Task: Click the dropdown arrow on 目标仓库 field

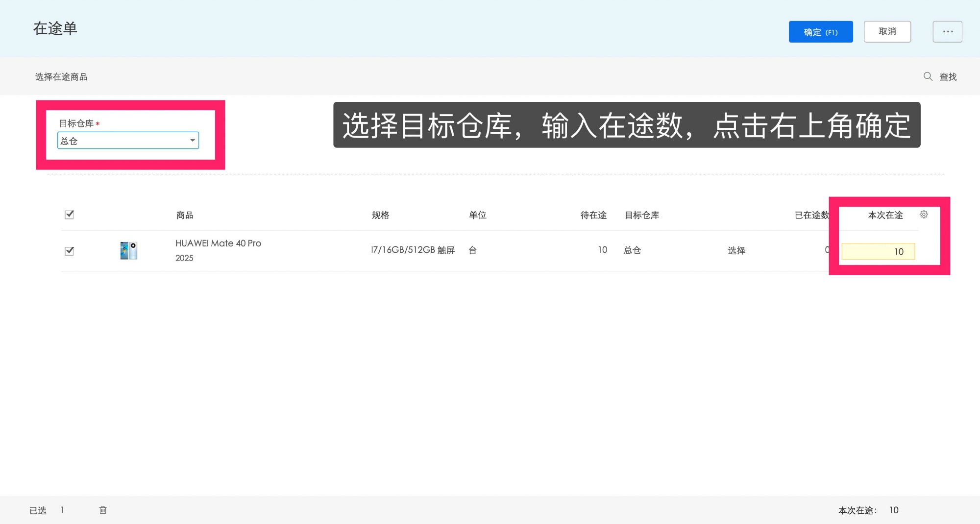Action: [x=192, y=141]
